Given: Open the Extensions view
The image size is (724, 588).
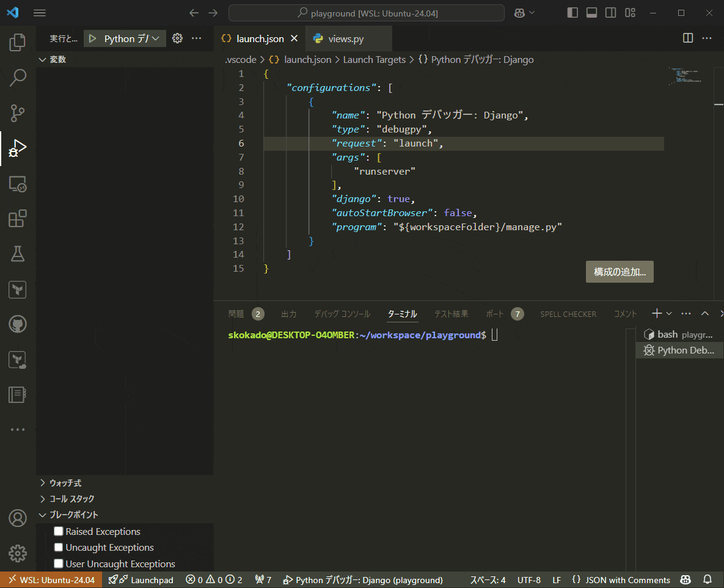Looking at the screenshot, I should (x=17, y=219).
